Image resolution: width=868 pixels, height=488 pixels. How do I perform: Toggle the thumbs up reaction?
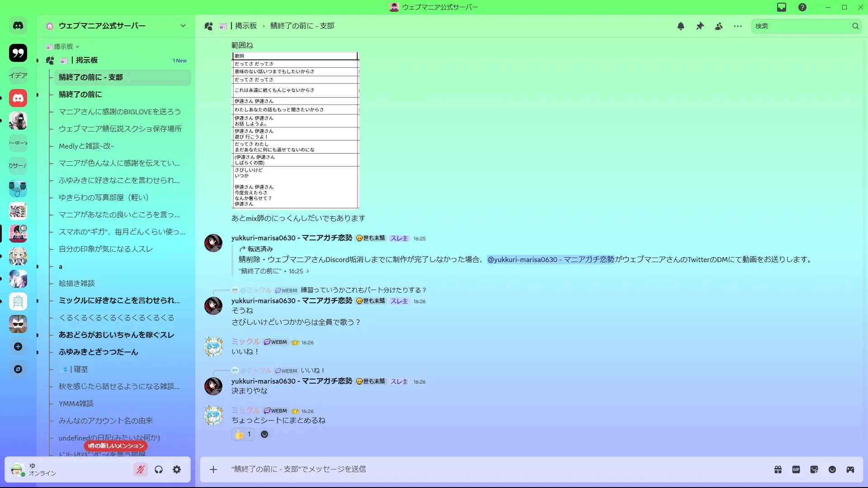coord(243,434)
